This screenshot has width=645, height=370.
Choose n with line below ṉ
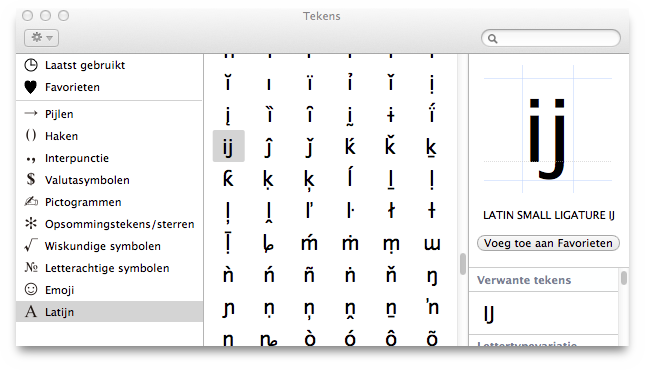(x=391, y=309)
